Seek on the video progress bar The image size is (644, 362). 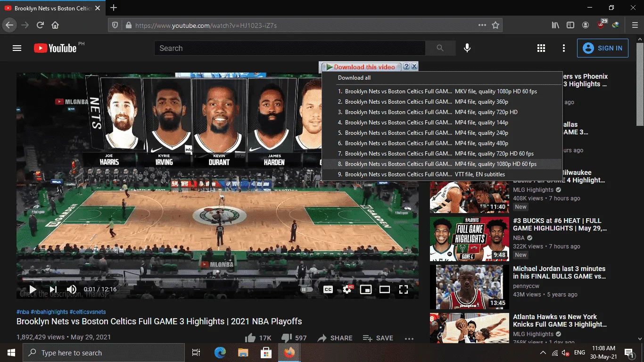[x=217, y=279]
